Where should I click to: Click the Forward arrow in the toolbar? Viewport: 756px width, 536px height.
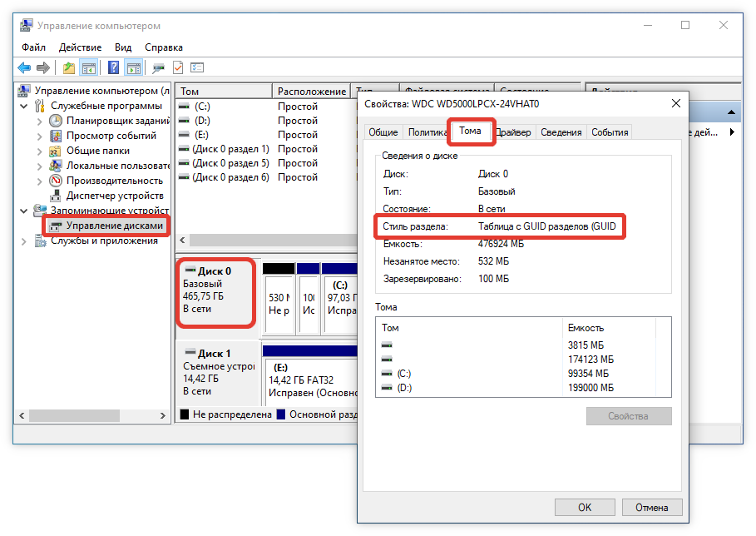coord(42,67)
